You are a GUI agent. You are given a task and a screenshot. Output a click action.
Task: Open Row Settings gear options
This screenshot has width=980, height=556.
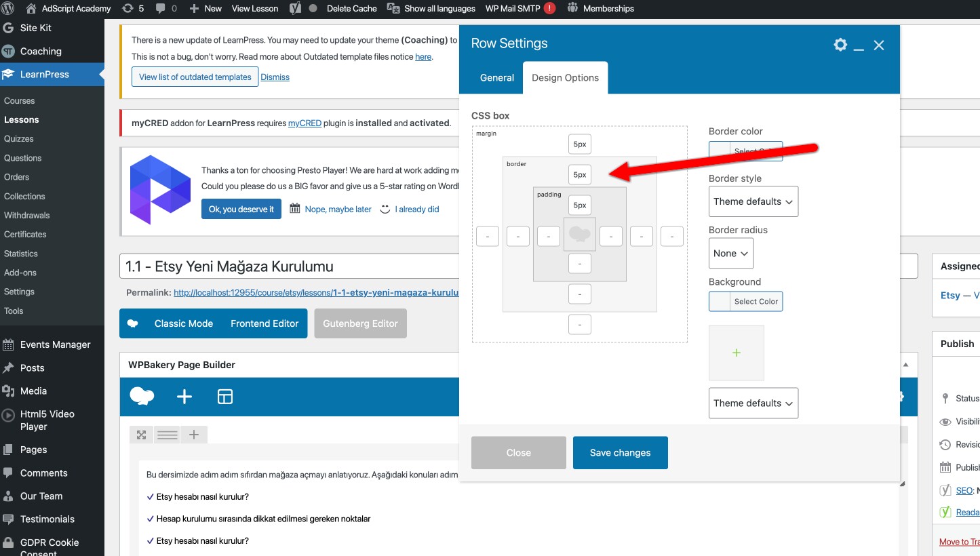click(x=840, y=45)
